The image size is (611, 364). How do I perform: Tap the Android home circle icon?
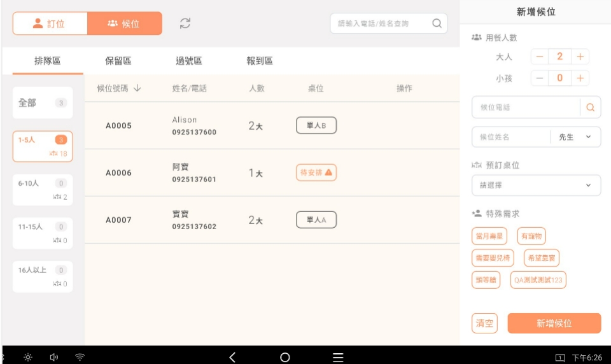[285, 357]
